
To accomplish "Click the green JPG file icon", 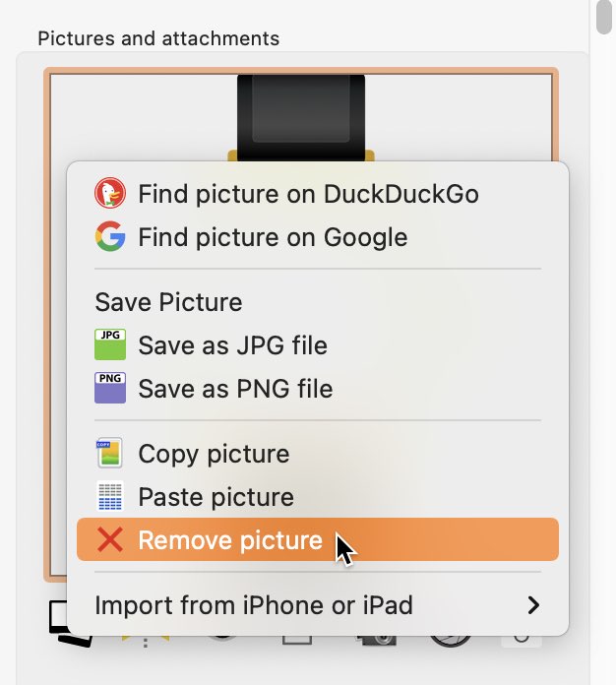I will click(110, 344).
